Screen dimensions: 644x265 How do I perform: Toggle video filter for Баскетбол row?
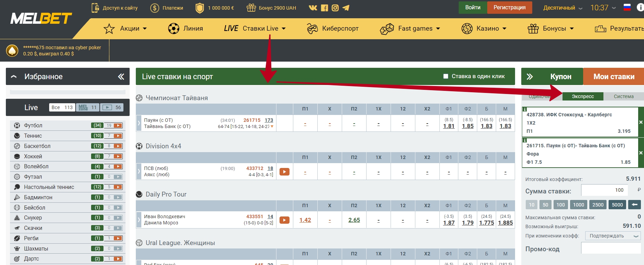pyautogui.click(x=118, y=146)
